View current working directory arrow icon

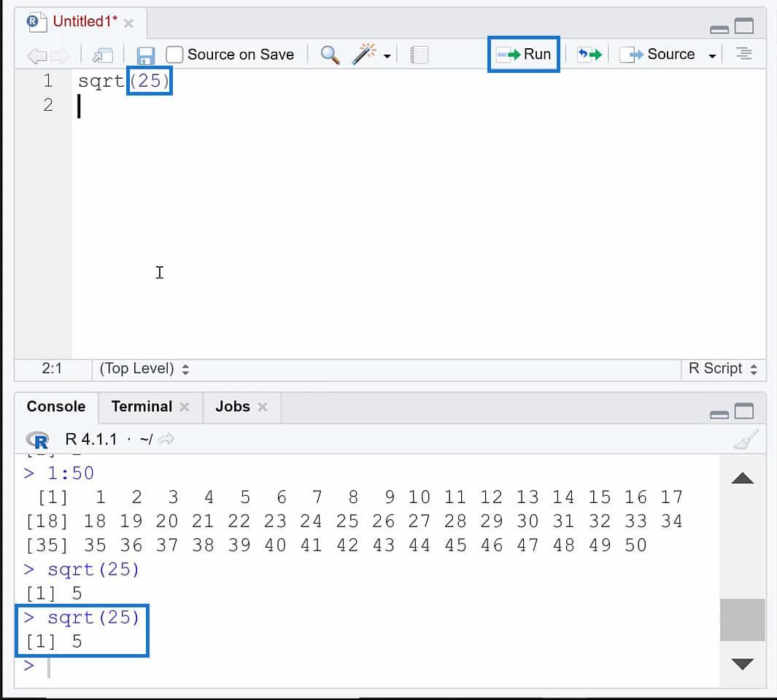coord(166,439)
